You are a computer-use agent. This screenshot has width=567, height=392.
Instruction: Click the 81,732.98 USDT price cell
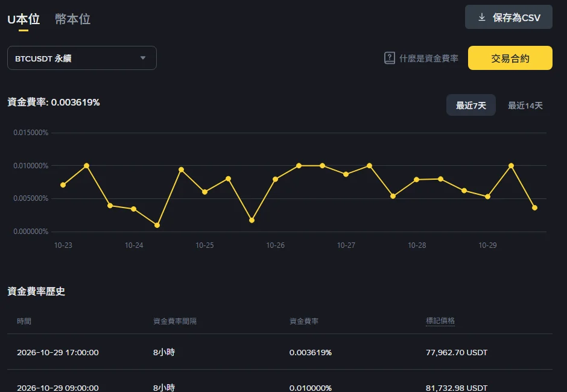click(x=457, y=388)
